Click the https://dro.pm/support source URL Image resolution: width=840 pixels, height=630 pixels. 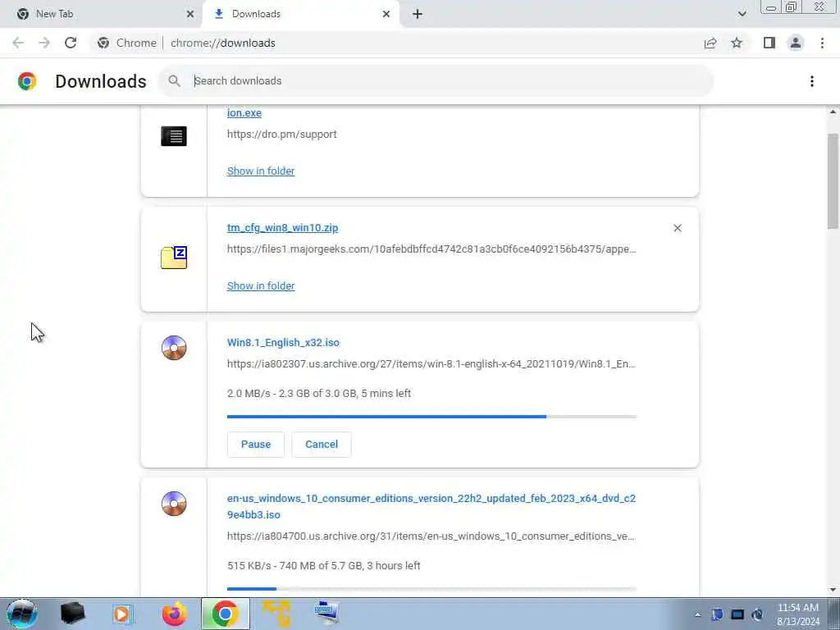click(x=282, y=135)
